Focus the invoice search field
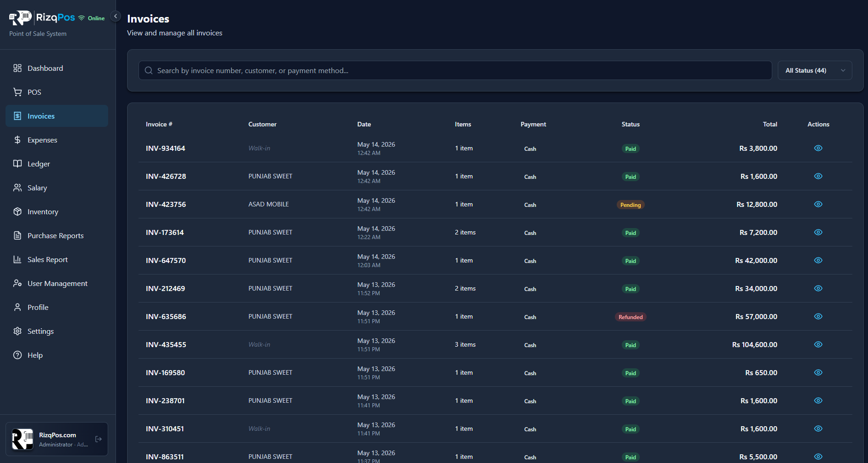This screenshot has height=463, width=868. coord(455,70)
